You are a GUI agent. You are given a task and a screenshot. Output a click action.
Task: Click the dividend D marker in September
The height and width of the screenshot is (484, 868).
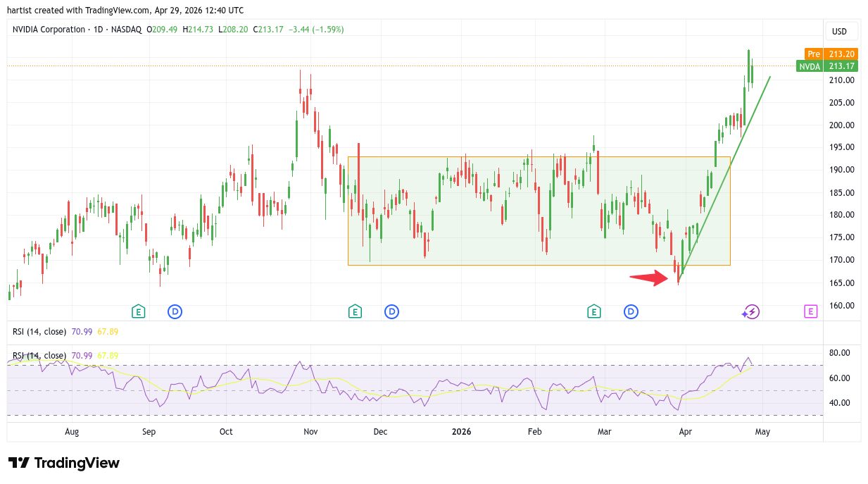(175, 311)
